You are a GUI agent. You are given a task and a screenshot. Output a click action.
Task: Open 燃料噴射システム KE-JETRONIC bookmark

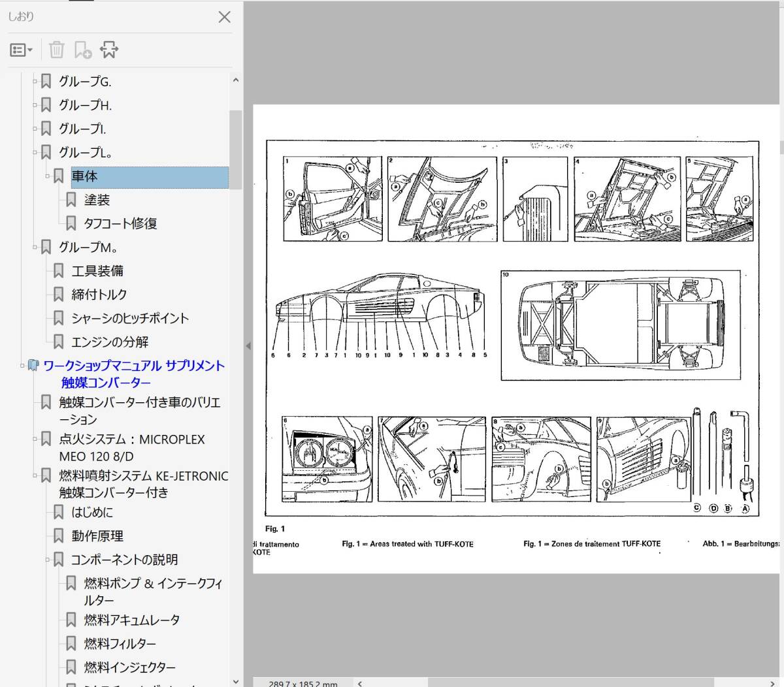tap(144, 484)
